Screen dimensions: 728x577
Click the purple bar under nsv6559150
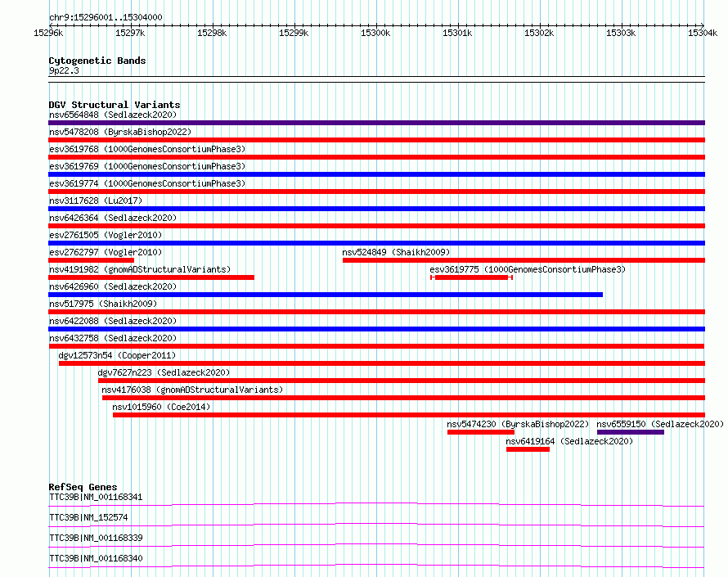pos(631,432)
